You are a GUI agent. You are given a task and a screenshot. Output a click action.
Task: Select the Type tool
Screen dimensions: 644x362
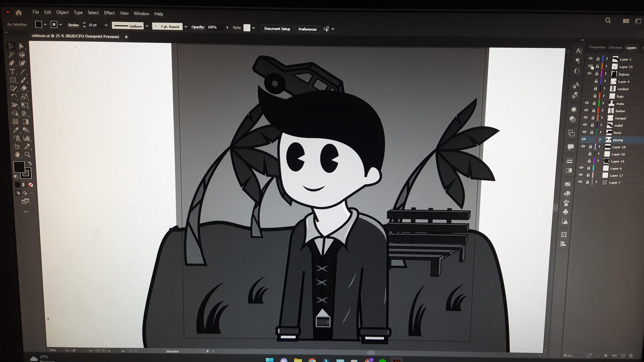coord(12,72)
